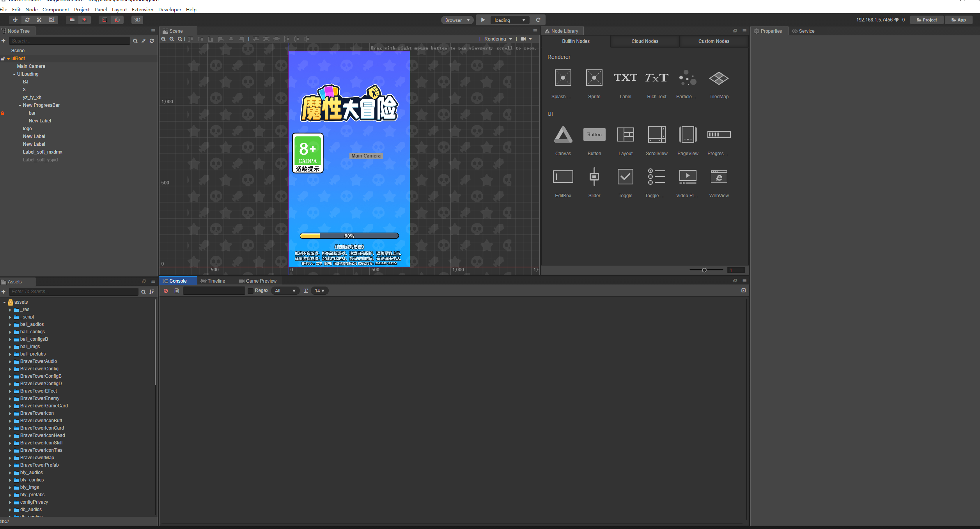Open the console font size 14 dropdown

tap(320, 291)
